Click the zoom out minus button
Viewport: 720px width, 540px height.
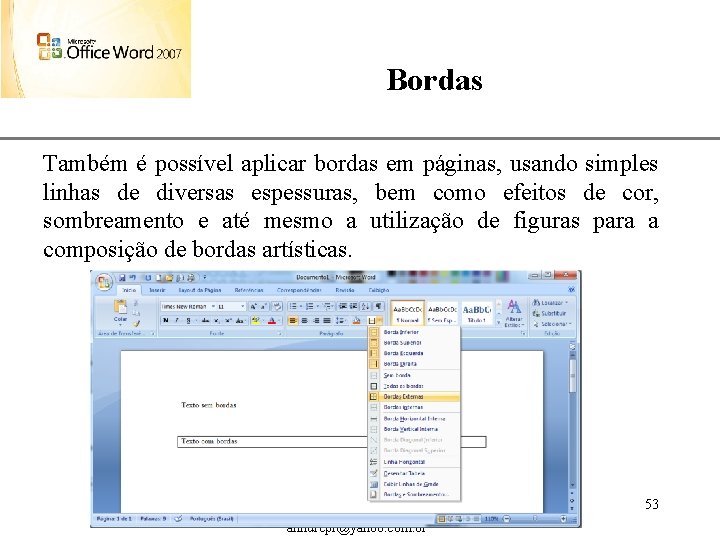point(507,519)
